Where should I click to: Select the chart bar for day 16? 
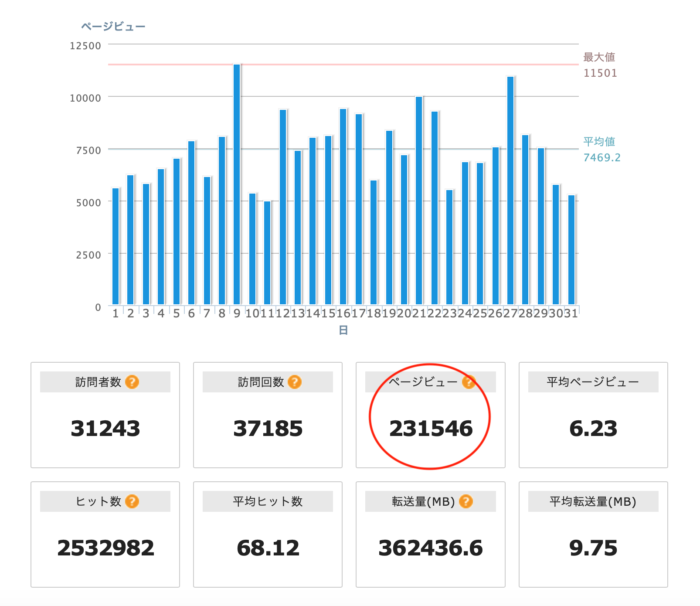(x=343, y=207)
